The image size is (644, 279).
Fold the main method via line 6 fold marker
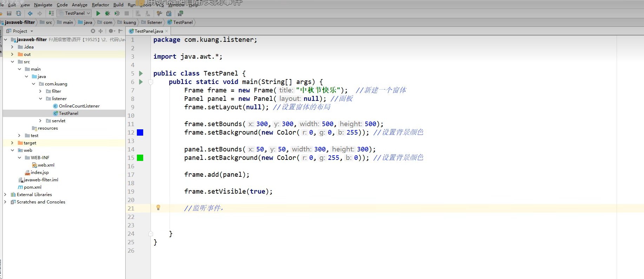[151, 82]
